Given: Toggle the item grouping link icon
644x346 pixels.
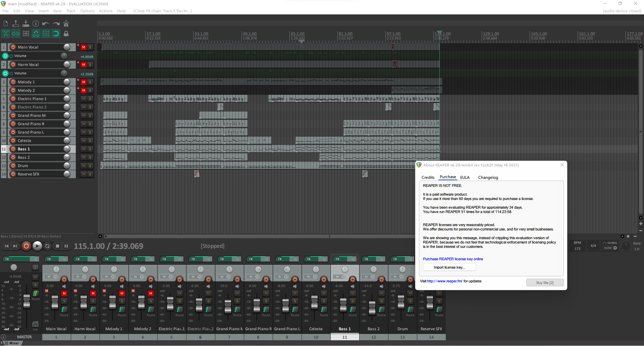Looking at the screenshot, I should point(16,33).
